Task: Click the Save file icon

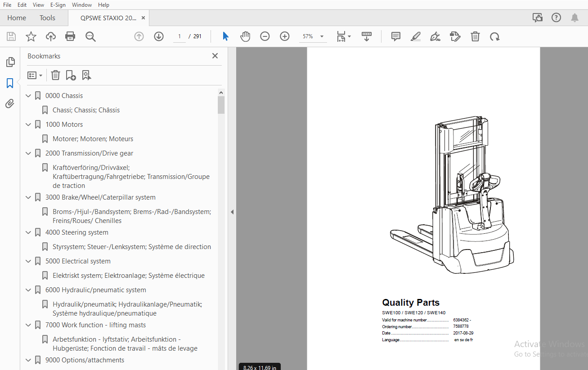Action: (x=11, y=36)
